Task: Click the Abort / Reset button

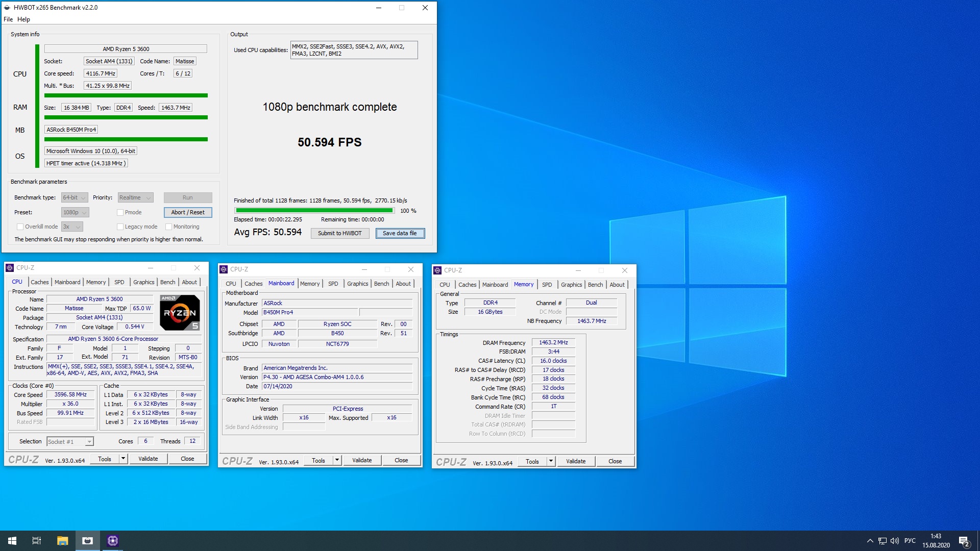Action: (188, 213)
